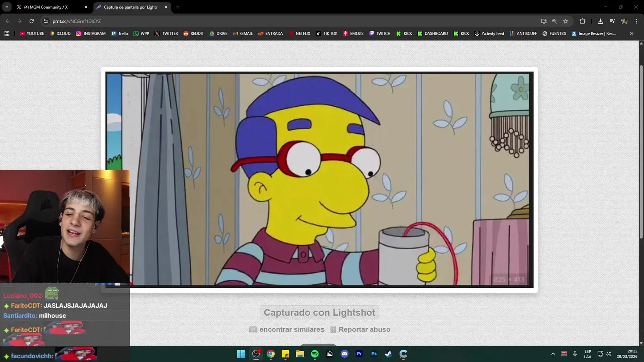
Task: Close the MGM Community / X tab
Action: point(86,7)
